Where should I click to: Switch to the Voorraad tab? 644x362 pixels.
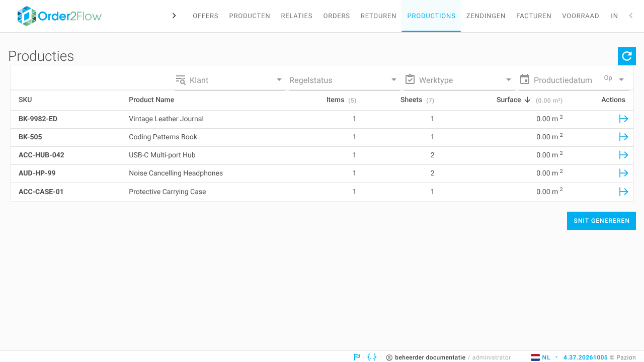[x=581, y=16]
